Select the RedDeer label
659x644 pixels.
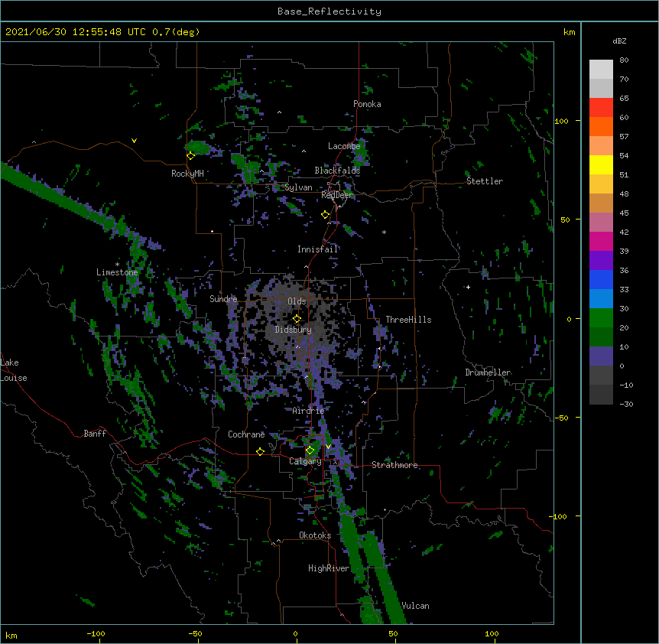337,195
